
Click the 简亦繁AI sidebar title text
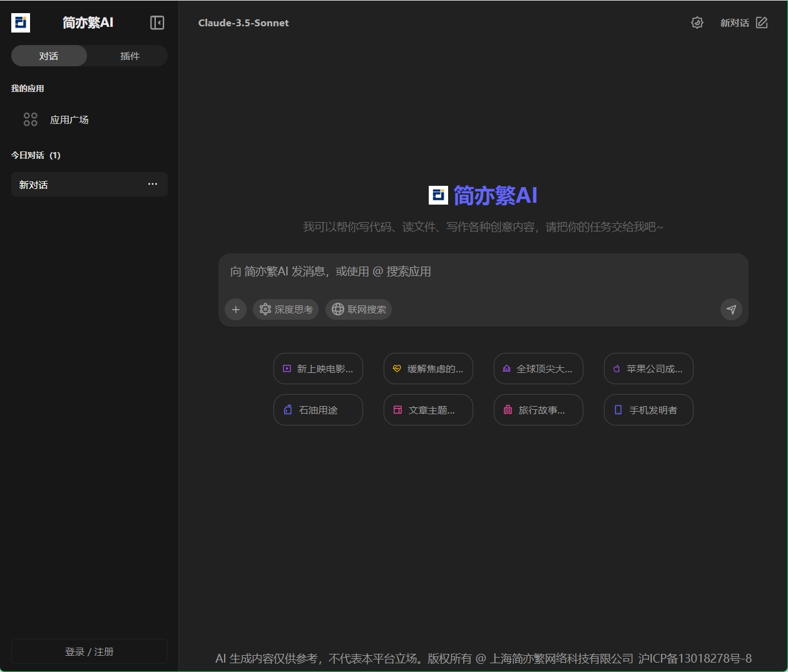coord(88,23)
